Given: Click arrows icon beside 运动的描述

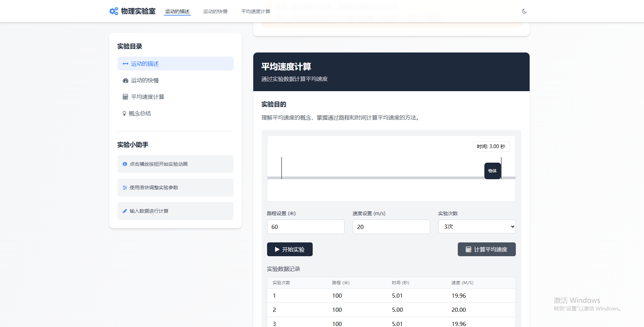Looking at the screenshot, I should [x=125, y=64].
